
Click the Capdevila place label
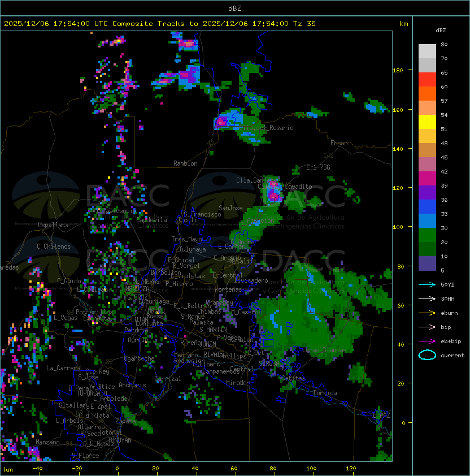[x=152, y=220]
